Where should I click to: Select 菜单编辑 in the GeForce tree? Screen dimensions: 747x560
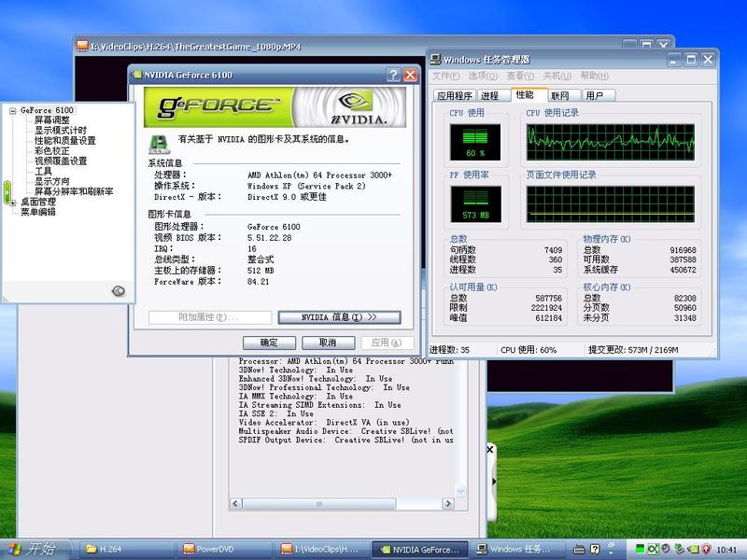point(38,212)
